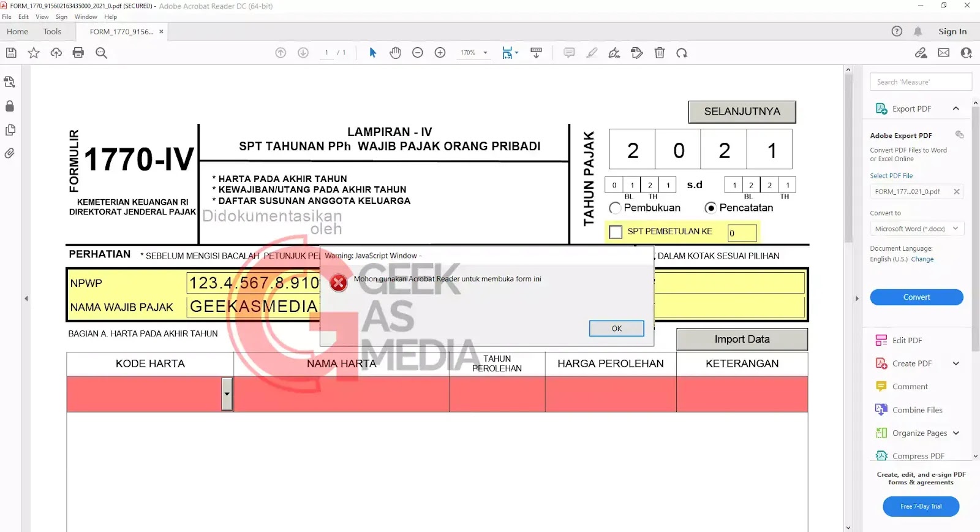
Task: Add a sticky note comment
Action: tap(569, 53)
